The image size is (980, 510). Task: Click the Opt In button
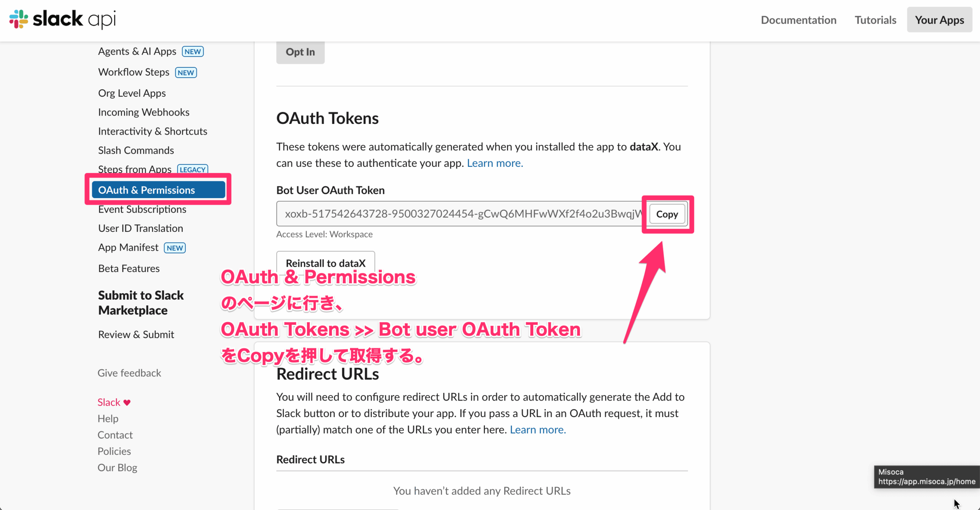click(300, 52)
